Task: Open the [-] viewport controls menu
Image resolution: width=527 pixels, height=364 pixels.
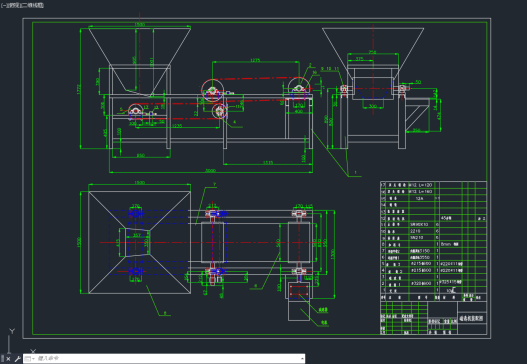Action: (x=4, y=5)
